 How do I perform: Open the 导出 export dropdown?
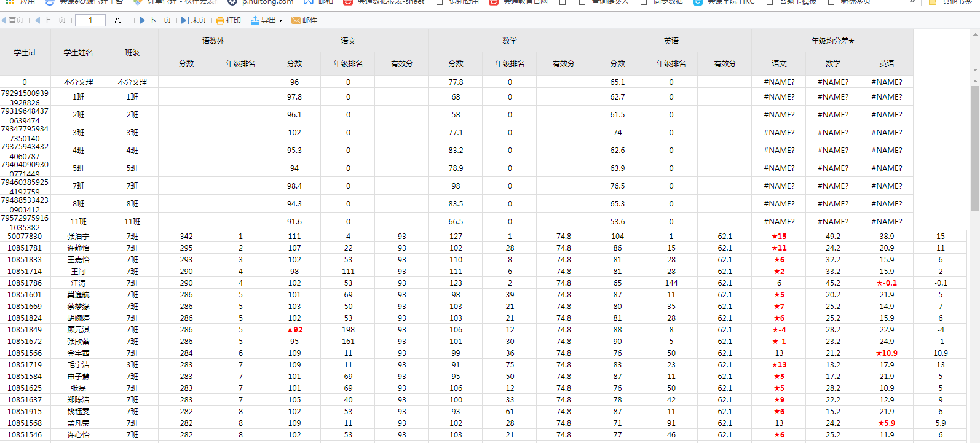[x=267, y=20]
